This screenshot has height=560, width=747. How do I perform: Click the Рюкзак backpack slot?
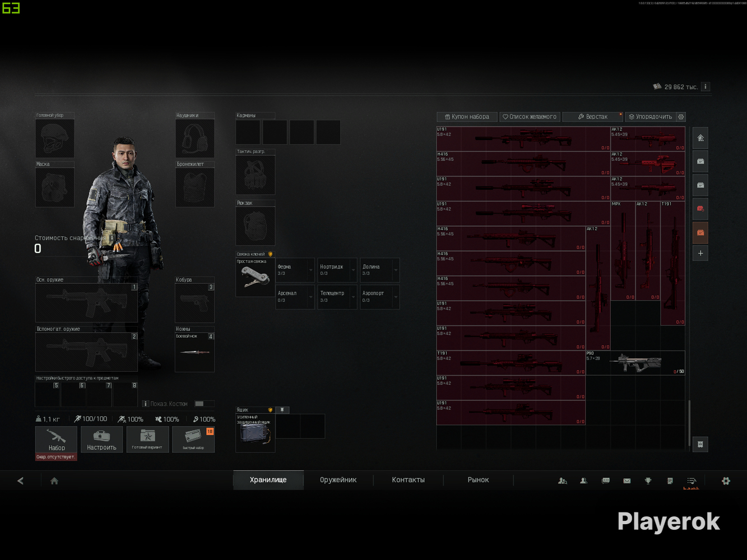click(x=256, y=226)
